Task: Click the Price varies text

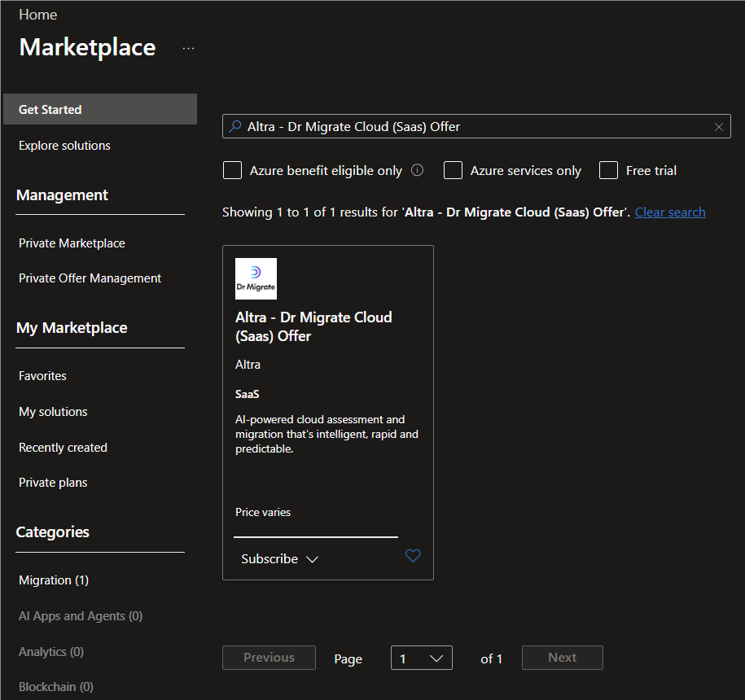Action: pyautogui.click(x=263, y=512)
